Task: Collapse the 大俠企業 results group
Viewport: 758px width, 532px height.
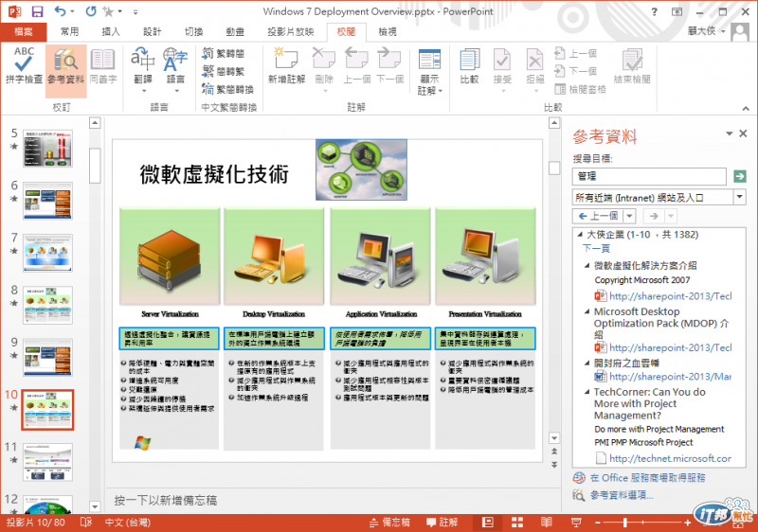Action: [x=580, y=235]
